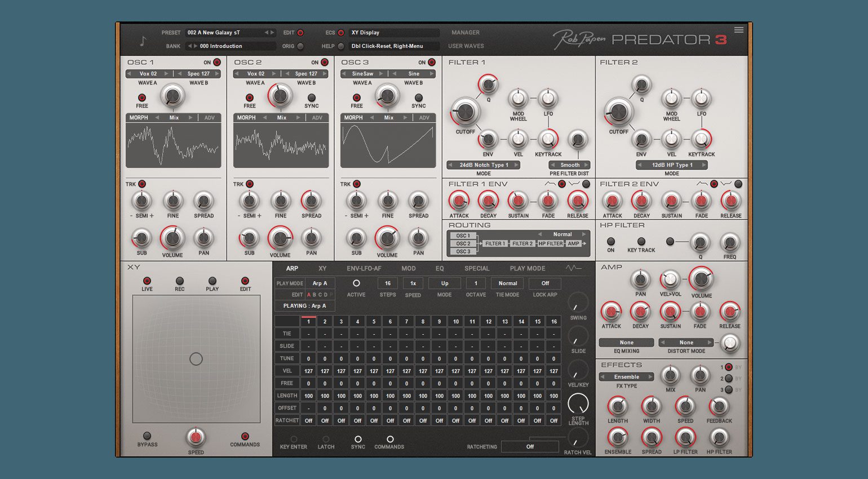Click the Filter 2 Env Release knob

pos(730,201)
